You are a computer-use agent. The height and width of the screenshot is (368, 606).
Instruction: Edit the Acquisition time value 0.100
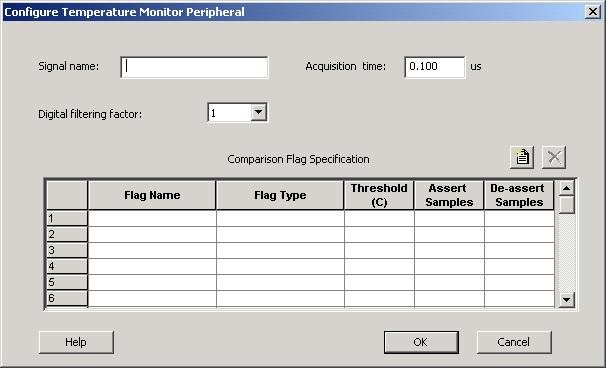pos(435,67)
